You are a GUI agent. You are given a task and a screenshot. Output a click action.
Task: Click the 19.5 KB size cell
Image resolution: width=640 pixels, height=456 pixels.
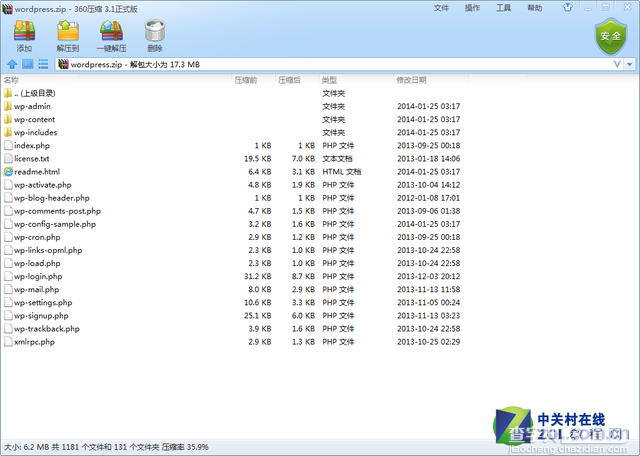click(x=258, y=159)
